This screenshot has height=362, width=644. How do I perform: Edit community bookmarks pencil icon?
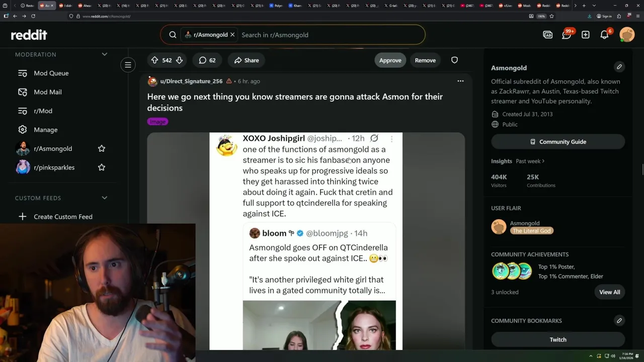point(619,321)
